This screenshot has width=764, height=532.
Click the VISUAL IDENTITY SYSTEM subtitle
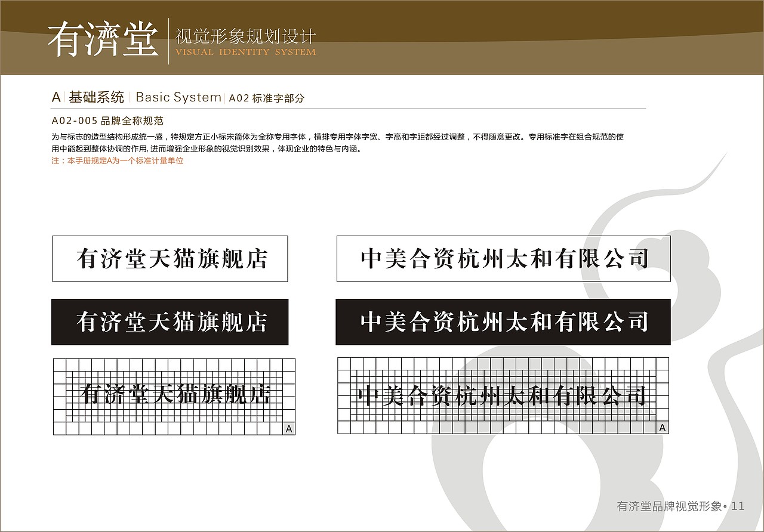(x=245, y=52)
